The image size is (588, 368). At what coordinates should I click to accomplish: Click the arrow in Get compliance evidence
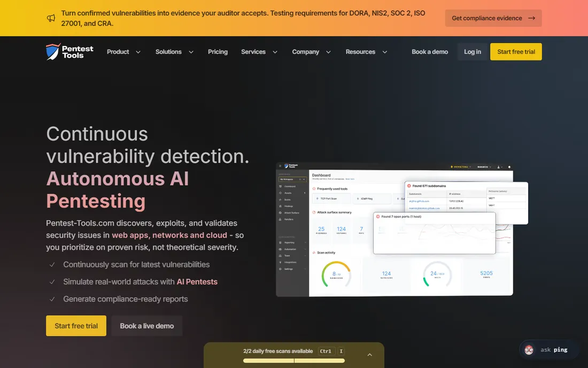click(x=532, y=18)
